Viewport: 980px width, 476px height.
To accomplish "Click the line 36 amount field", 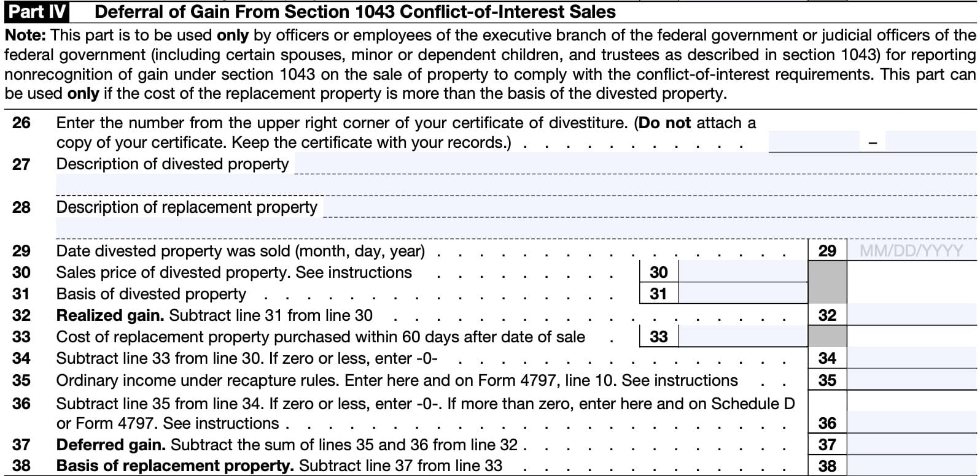I will (912, 423).
